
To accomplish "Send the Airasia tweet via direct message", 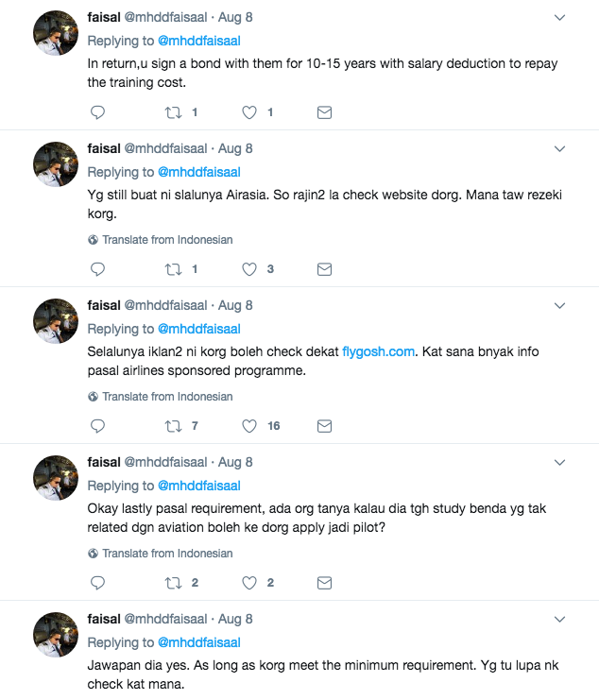I will [324, 269].
